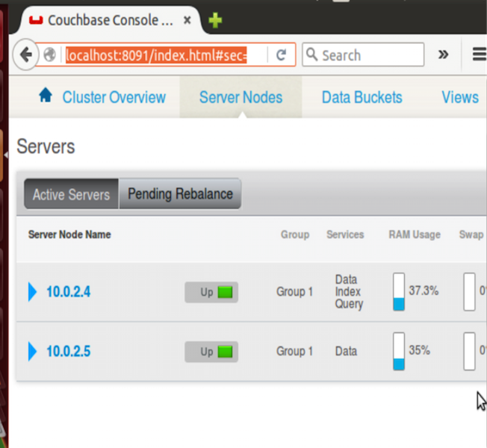Open browser hamburger menu
The height and width of the screenshot is (448, 487).
pos(480,55)
